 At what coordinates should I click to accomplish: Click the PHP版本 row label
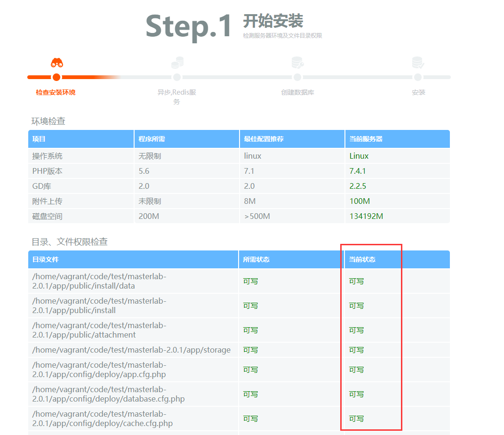click(47, 171)
